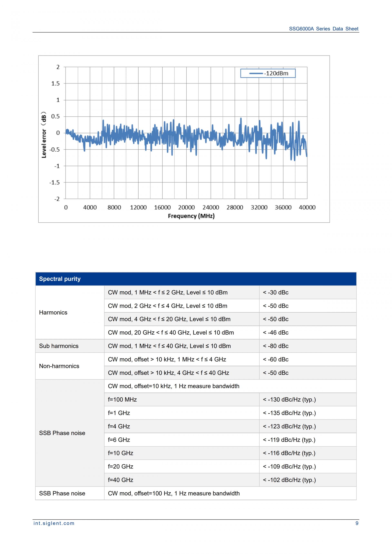Viewport: 392px width, 554px height.
Task: Click the SSG6000A Series Data Sheet header
Action: coord(323,29)
